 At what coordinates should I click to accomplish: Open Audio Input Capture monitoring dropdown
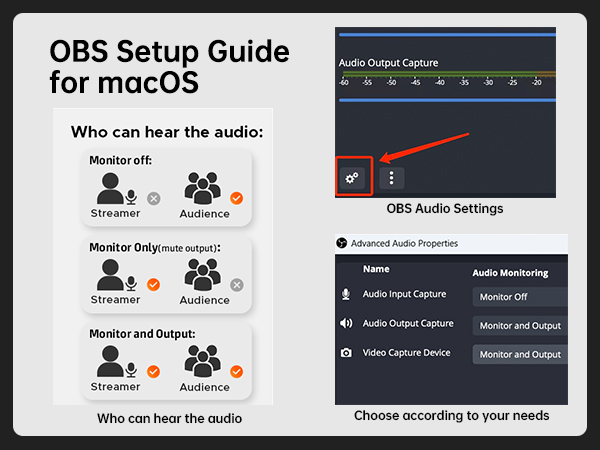click(x=520, y=297)
